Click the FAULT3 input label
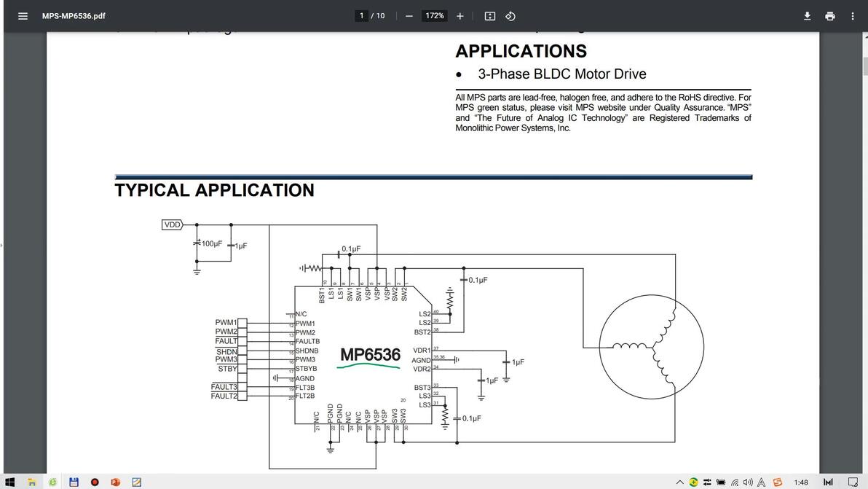Screen dimensions: 868x489 pyautogui.click(x=224, y=386)
